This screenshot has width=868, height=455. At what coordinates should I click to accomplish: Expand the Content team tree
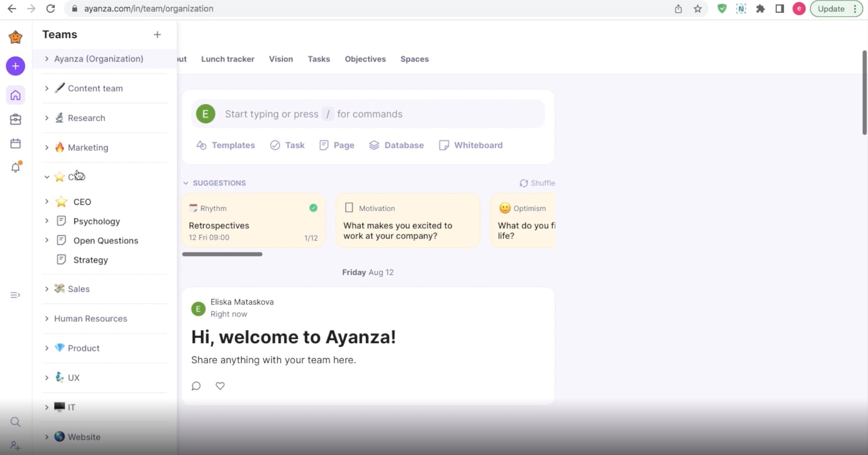pyautogui.click(x=47, y=88)
